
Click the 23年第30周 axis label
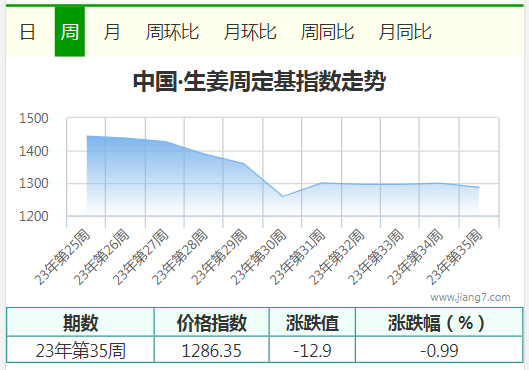[258, 257]
